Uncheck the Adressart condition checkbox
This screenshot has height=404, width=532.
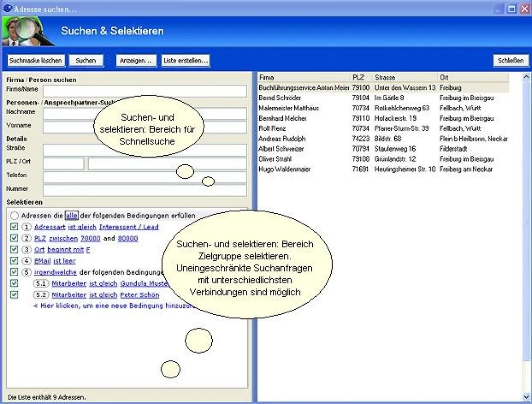point(14,227)
